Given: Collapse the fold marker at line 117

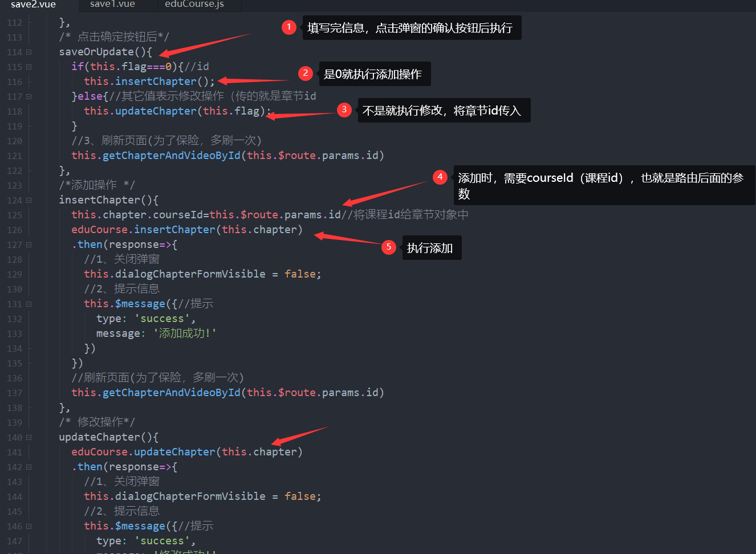Looking at the screenshot, I should coord(29,96).
